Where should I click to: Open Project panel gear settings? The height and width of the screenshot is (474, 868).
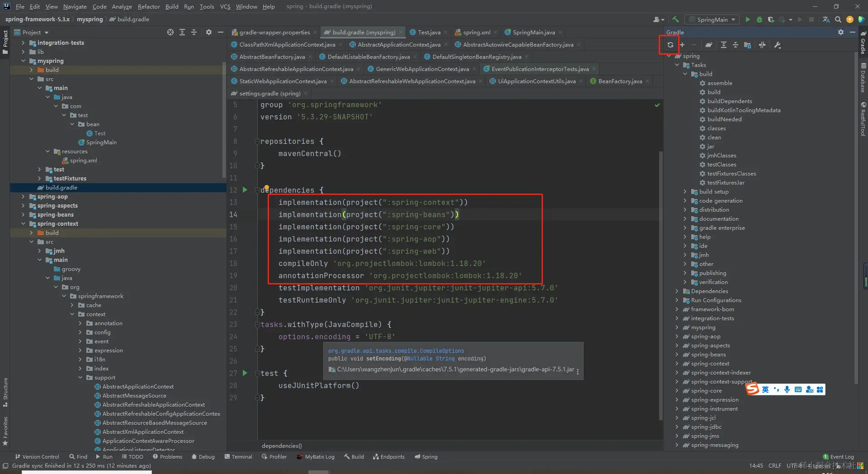coord(208,32)
